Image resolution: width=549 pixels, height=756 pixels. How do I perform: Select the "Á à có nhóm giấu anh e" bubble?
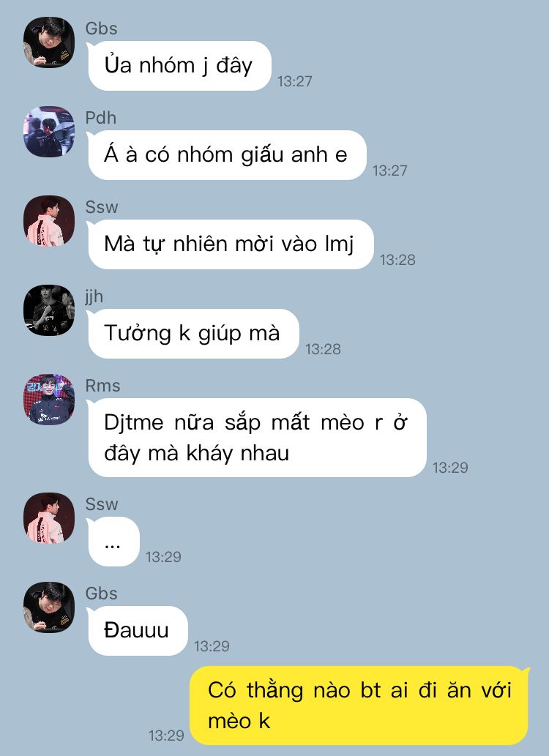pos(226,154)
